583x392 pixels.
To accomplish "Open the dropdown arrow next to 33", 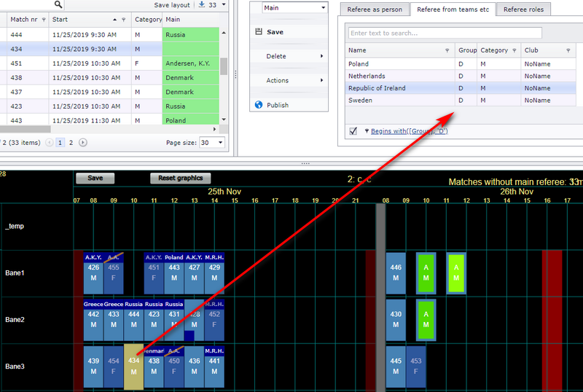I will (x=224, y=4).
